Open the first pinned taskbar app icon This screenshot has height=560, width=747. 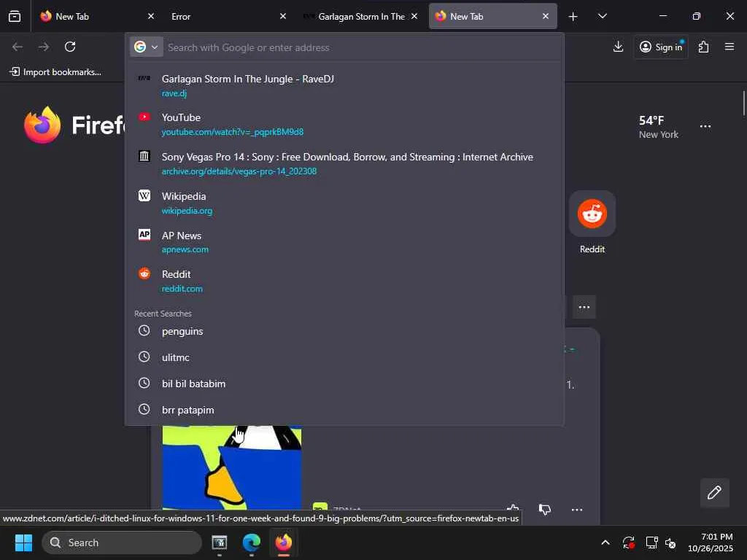pyautogui.click(x=219, y=542)
